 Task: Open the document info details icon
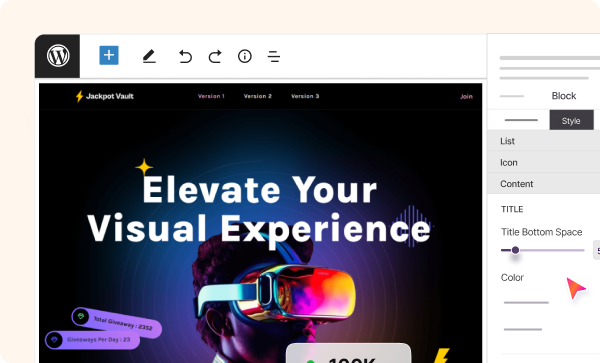pos(245,56)
